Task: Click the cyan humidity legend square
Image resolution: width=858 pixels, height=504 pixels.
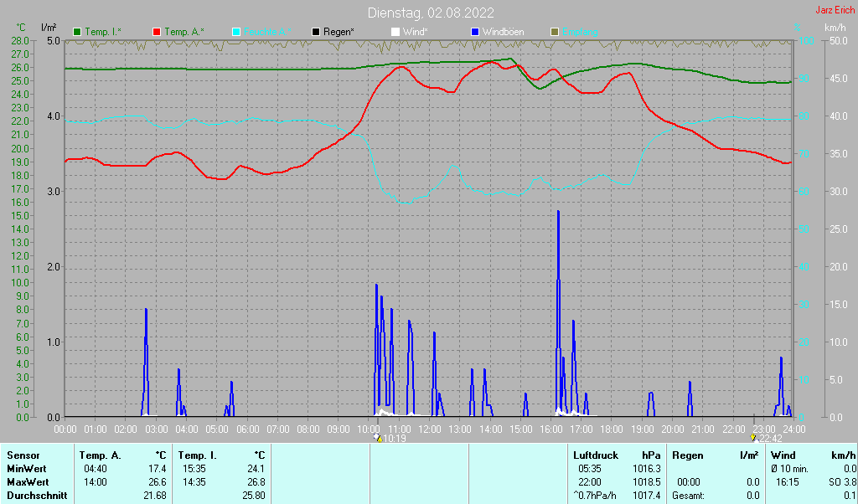Action: pos(236,32)
